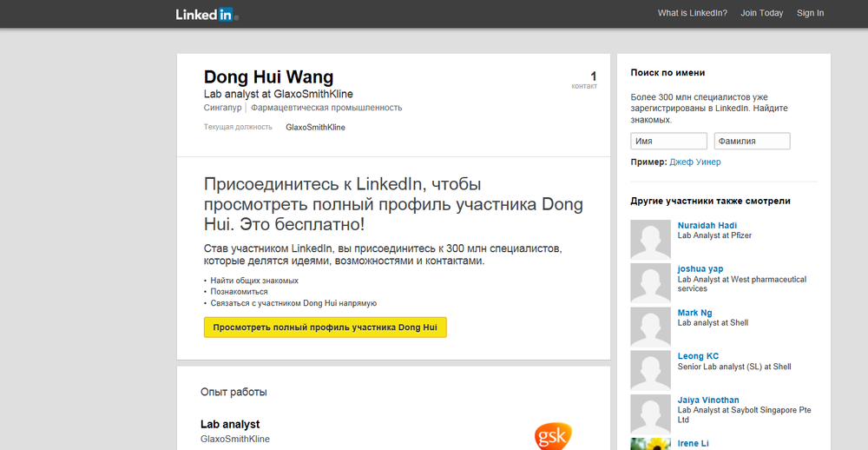Focus the Имя first name field
Image resolution: width=868 pixels, height=450 pixels.
pos(668,141)
